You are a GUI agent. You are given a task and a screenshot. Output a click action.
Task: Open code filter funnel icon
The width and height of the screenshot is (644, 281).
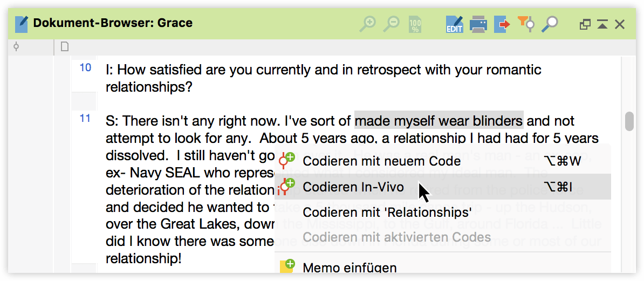click(x=526, y=23)
